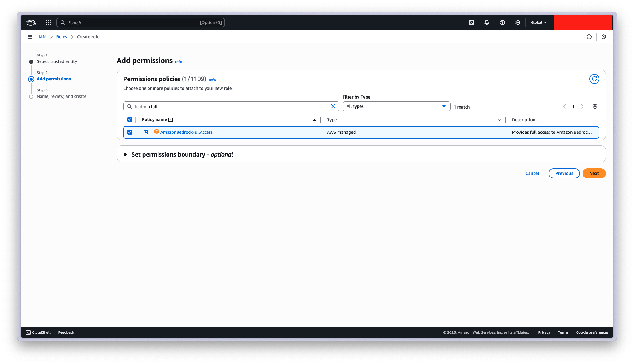The height and width of the screenshot is (364, 634).
Task: Refresh the permissions policies list
Action: pyautogui.click(x=594, y=79)
